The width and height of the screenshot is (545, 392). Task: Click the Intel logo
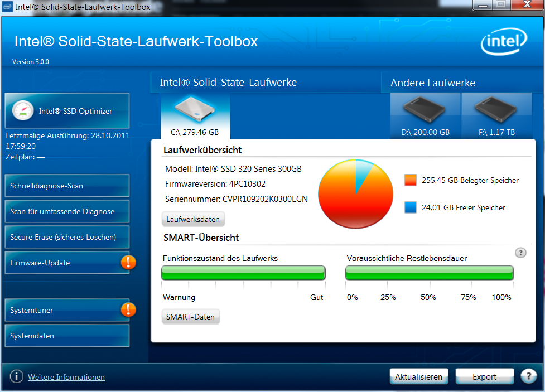[x=503, y=41]
